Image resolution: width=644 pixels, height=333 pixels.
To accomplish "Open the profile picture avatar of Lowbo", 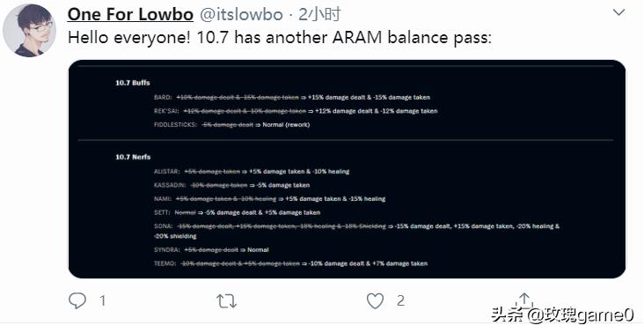I will 30,31.
